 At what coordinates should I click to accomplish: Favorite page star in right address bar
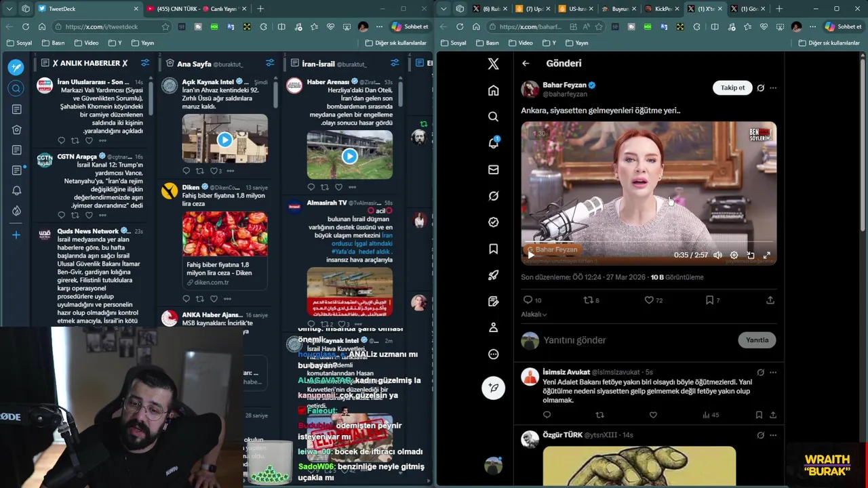pyautogui.click(x=599, y=26)
